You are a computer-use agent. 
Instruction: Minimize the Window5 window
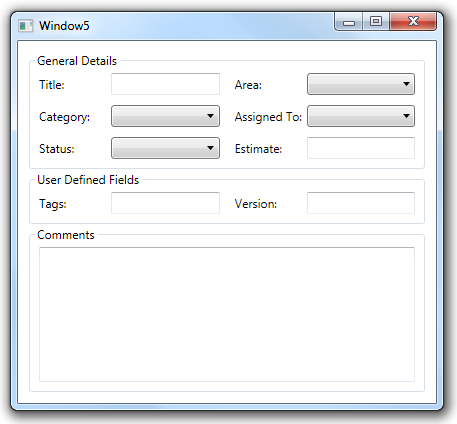click(349, 22)
